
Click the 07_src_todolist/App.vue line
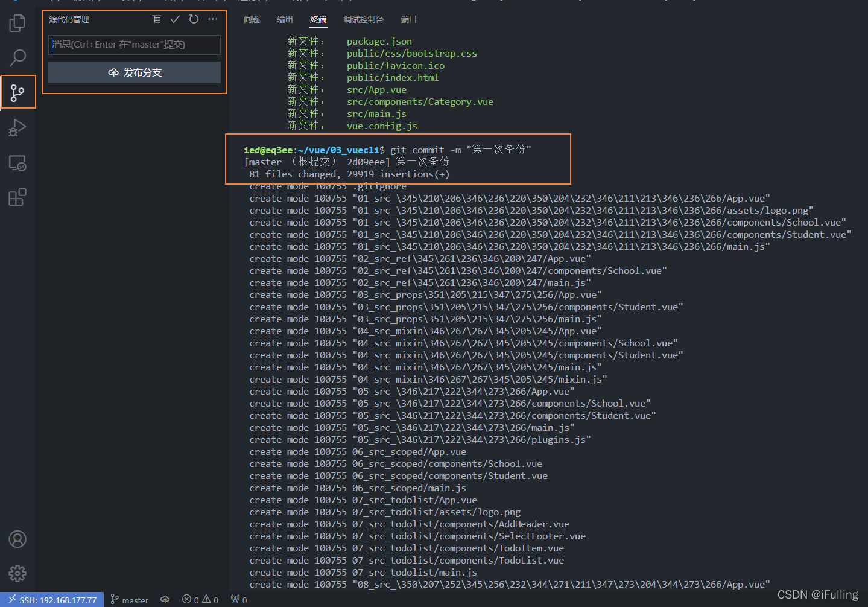363,500
